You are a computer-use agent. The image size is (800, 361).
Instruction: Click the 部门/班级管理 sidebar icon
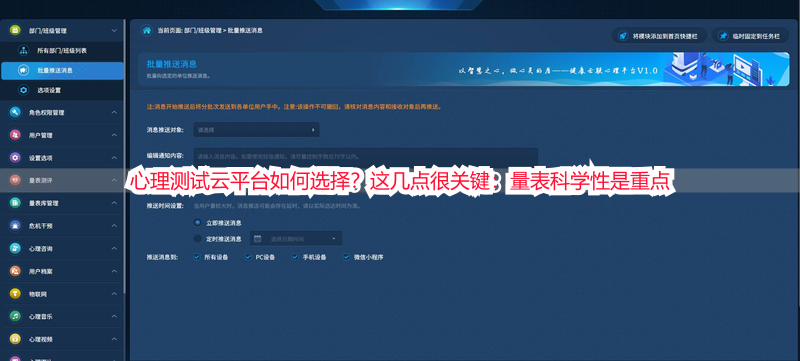click(x=15, y=31)
